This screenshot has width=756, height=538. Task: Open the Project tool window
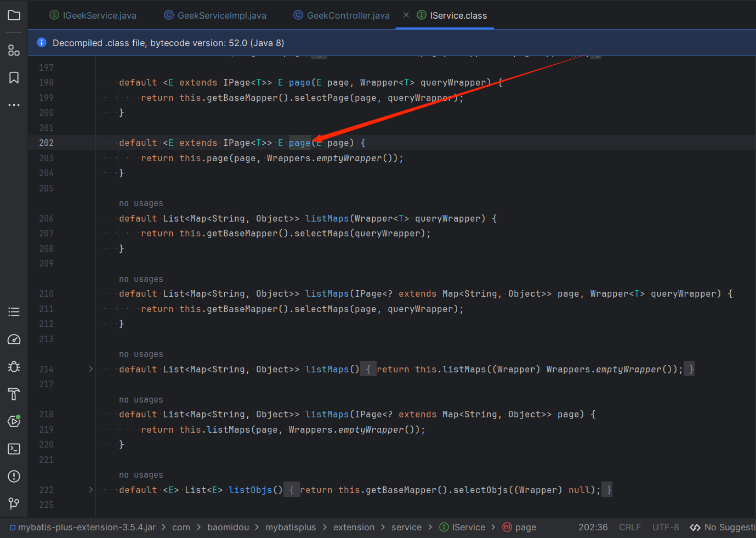tap(14, 15)
